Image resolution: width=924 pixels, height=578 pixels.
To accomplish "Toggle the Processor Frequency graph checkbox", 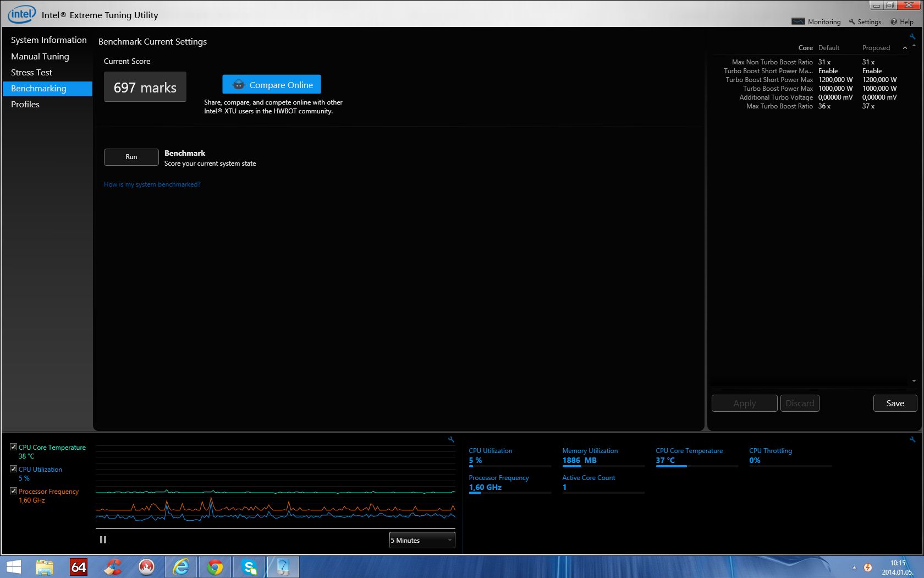I will point(13,491).
